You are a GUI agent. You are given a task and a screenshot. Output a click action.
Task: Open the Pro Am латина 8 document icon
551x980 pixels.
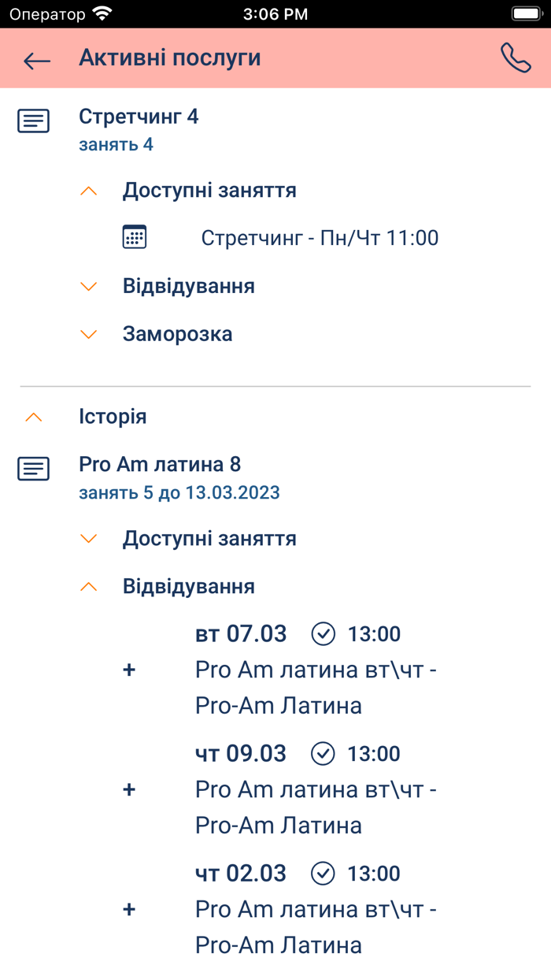point(32,469)
